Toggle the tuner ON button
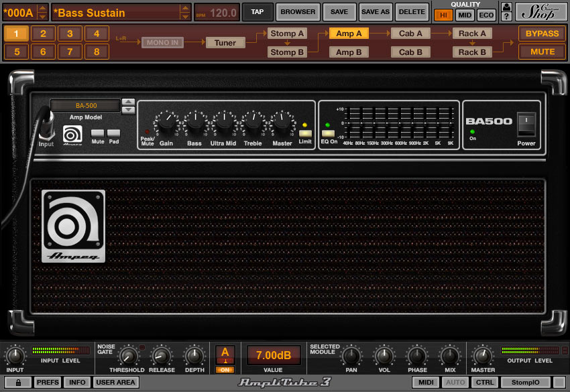 225,370
